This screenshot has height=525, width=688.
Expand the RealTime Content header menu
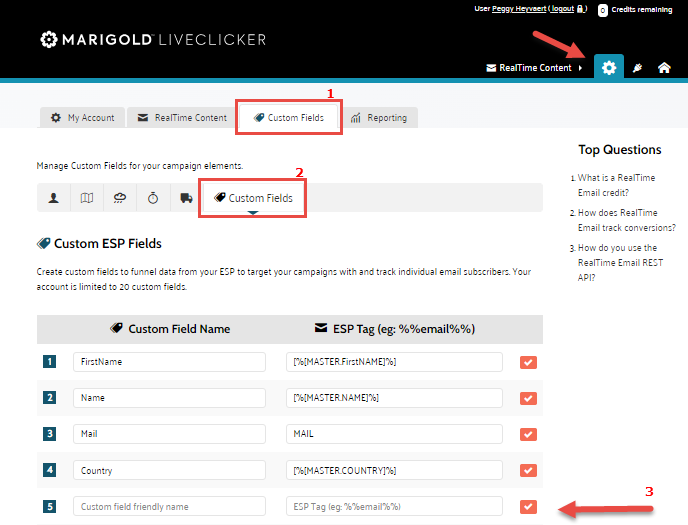pos(534,68)
